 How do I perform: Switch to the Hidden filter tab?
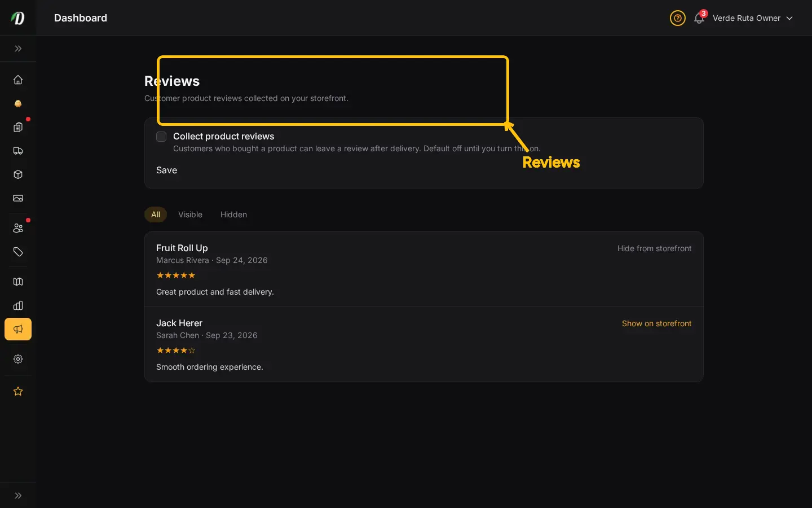coord(233,214)
